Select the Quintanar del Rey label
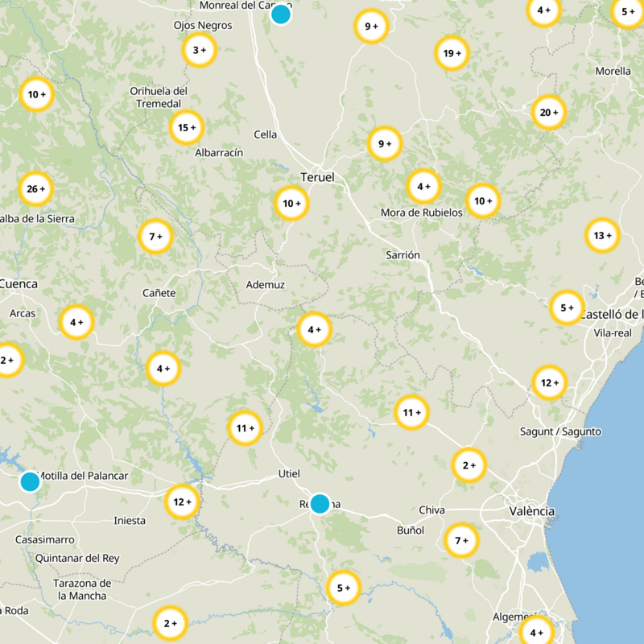 [77, 559]
